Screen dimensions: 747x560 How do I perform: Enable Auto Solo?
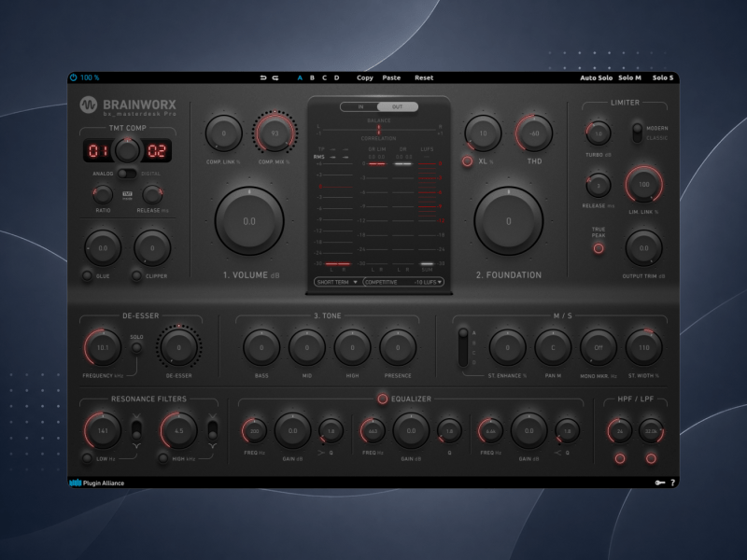tap(596, 77)
